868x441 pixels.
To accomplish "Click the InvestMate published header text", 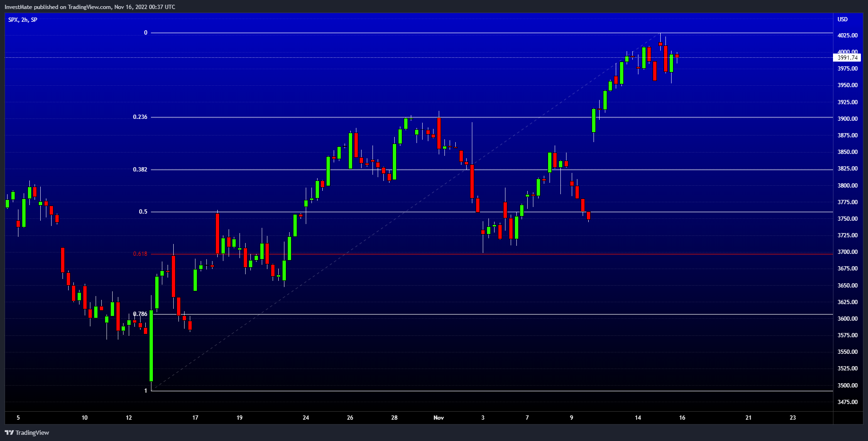I will pyautogui.click(x=90, y=7).
